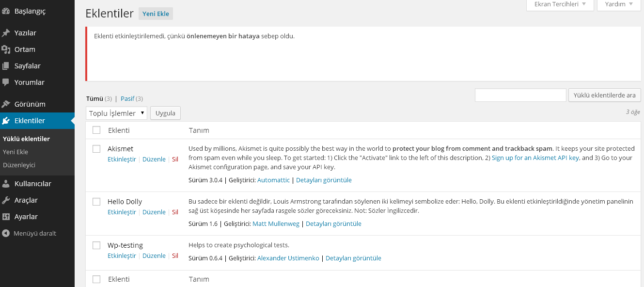Select the Hello Dolly plugin checkbox
Image resolution: width=644 pixels, height=287 pixels.
[x=96, y=202]
